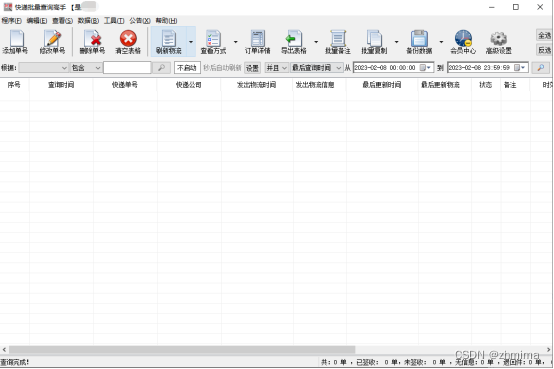
Task: Click the end datetime 2023-02-08 23:59:59 field
Action: point(488,68)
